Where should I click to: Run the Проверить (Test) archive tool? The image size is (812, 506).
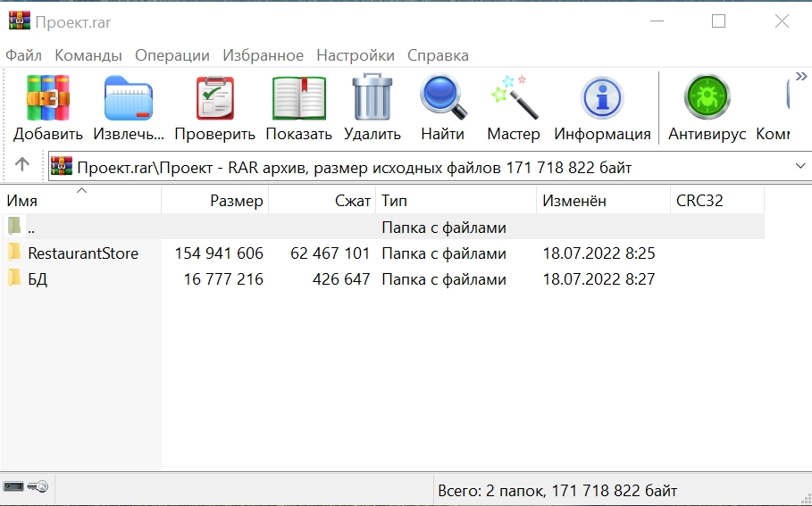[214, 98]
